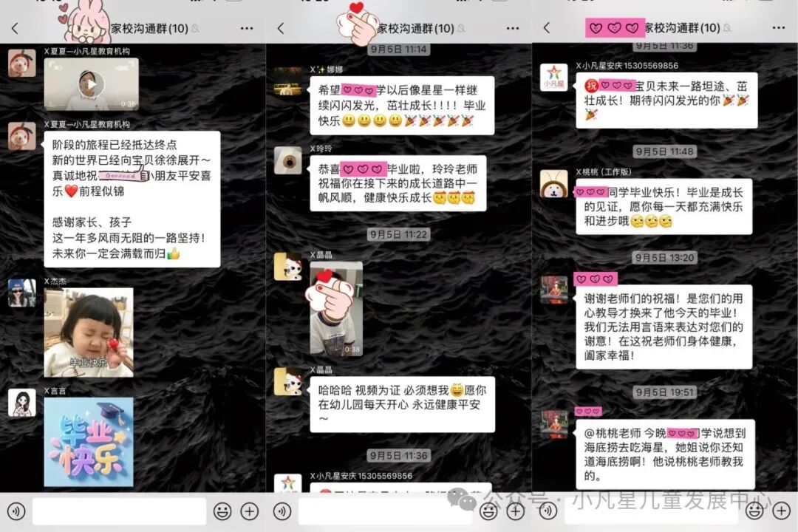This screenshot has width=798, height=532.
Task: Tap the 9月5日 19:51 timestamp
Action: (x=665, y=392)
